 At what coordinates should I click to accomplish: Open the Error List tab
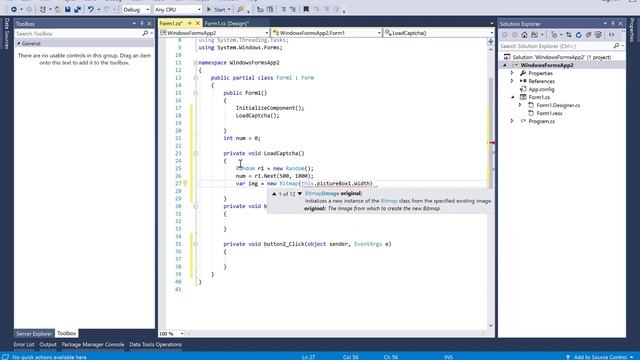(x=24, y=344)
